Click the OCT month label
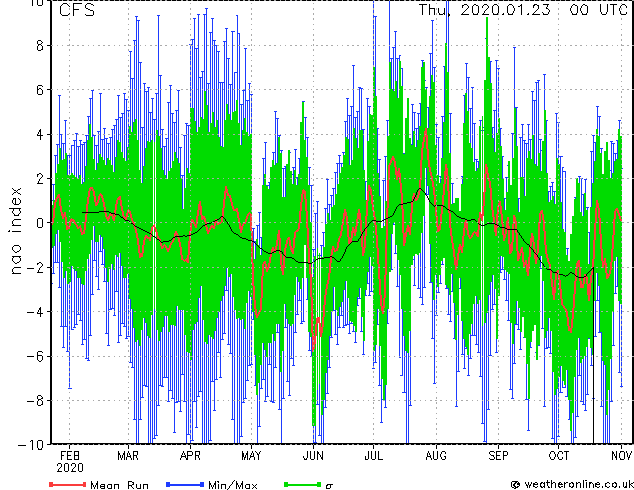634x490 pixels. [558, 456]
